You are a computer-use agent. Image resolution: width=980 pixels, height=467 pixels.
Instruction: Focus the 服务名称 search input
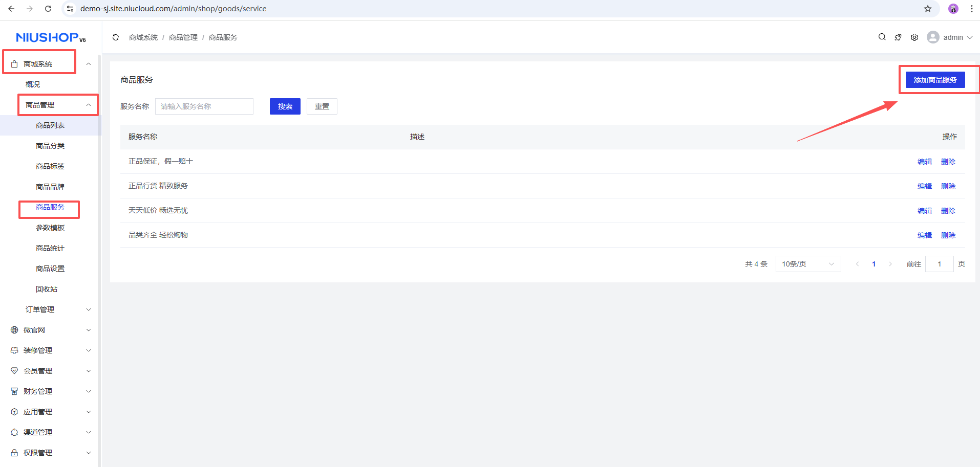(x=204, y=106)
